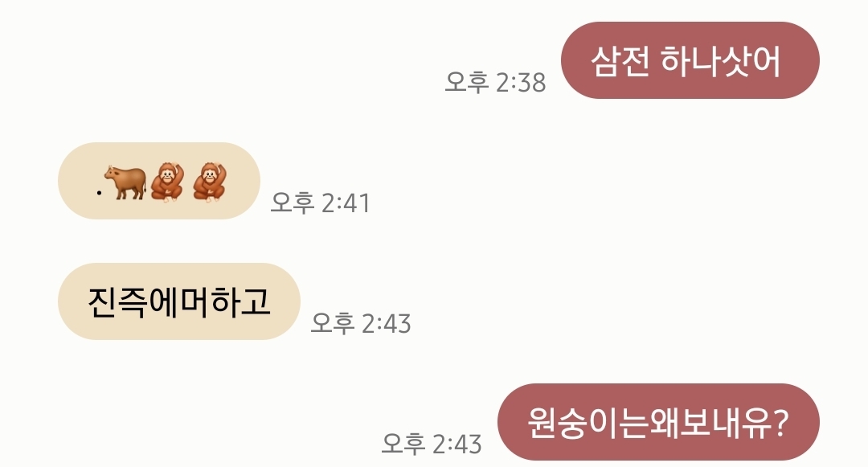Image resolution: width=868 pixels, height=467 pixels.
Task: Click the 오후 2:43 timestamp beside '진즉에머하고'
Action: [361, 323]
